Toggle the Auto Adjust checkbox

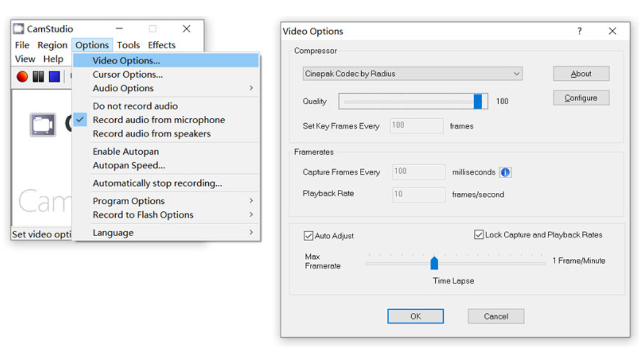point(309,236)
